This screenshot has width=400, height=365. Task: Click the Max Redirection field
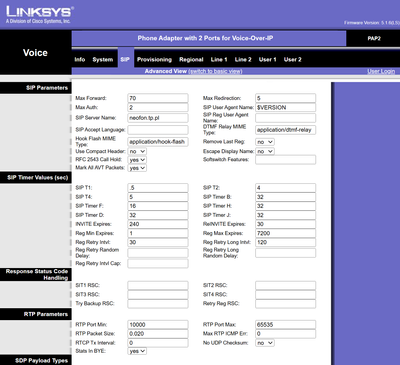(x=286, y=98)
